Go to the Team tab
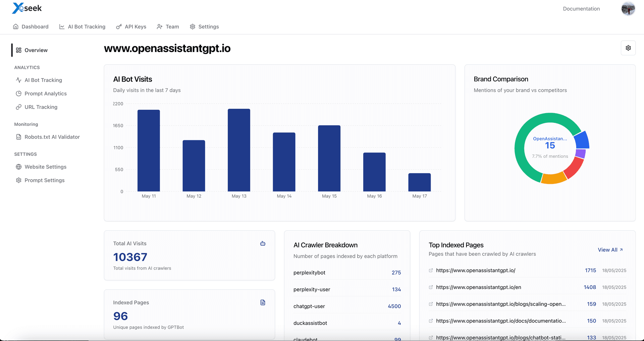The height and width of the screenshot is (341, 644). click(168, 27)
